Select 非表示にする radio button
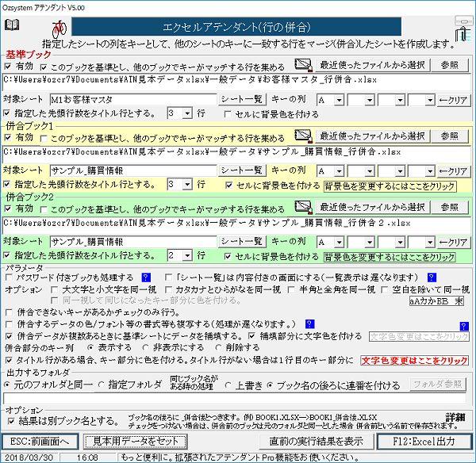The height and width of the screenshot is (463, 476). point(145,347)
